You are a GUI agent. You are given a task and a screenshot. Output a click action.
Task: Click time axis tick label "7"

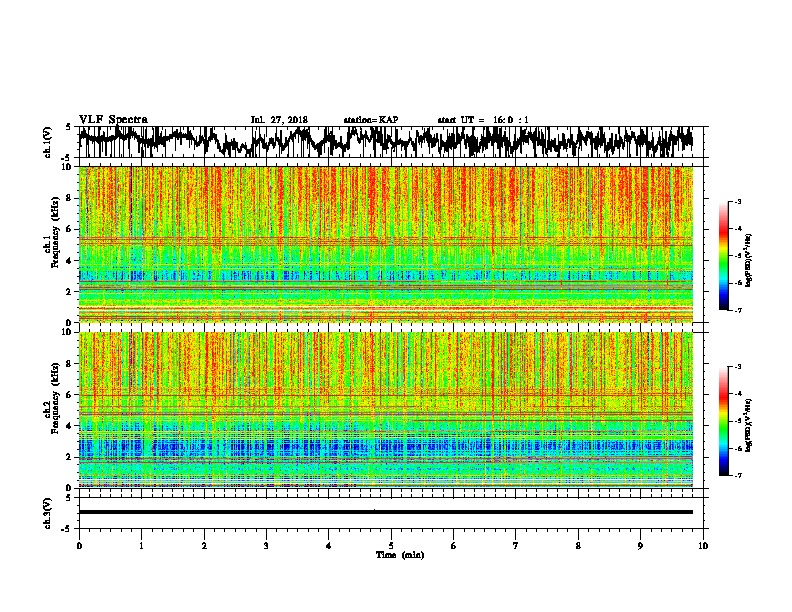pos(516,546)
